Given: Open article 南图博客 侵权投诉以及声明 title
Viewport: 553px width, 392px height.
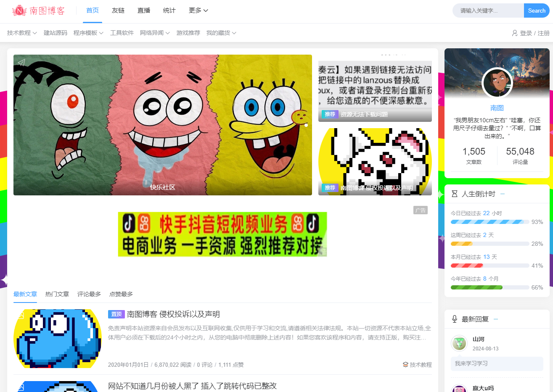Looking at the screenshot, I should pos(173,314).
